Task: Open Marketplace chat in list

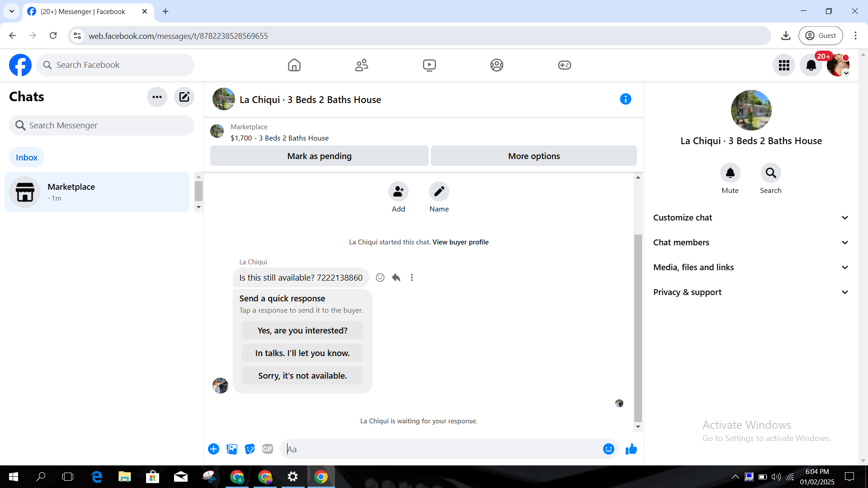Action: pyautogui.click(x=97, y=192)
